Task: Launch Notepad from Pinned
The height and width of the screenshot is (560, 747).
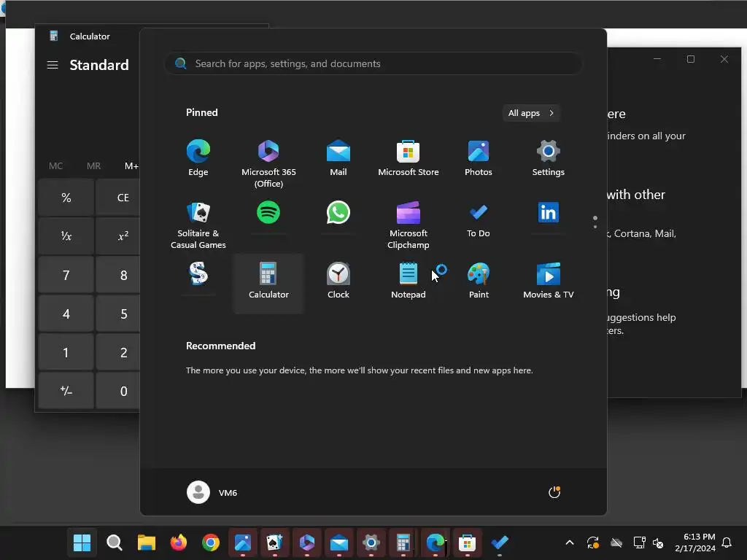Action: (x=409, y=281)
